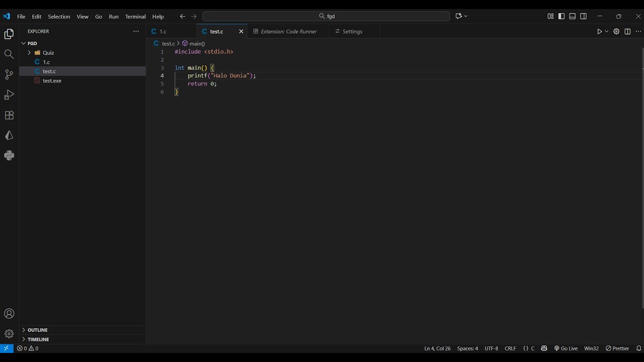Switch to Extension: Code Runner tab

point(288,31)
